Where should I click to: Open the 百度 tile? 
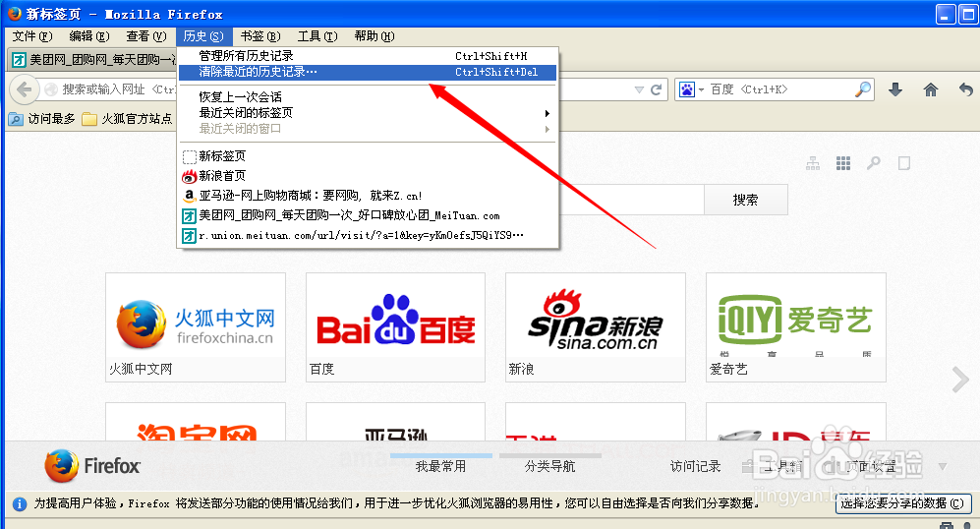pyautogui.click(x=395, y=327)
